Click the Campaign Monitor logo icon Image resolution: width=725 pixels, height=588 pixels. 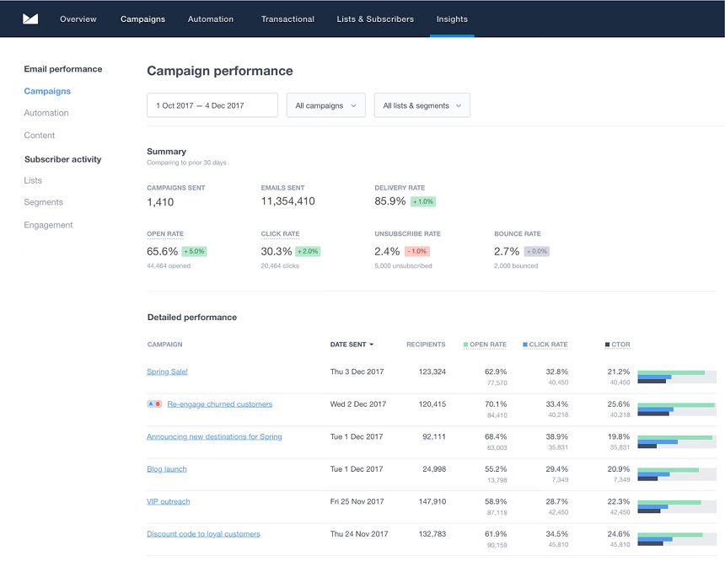tap(30, 19)
